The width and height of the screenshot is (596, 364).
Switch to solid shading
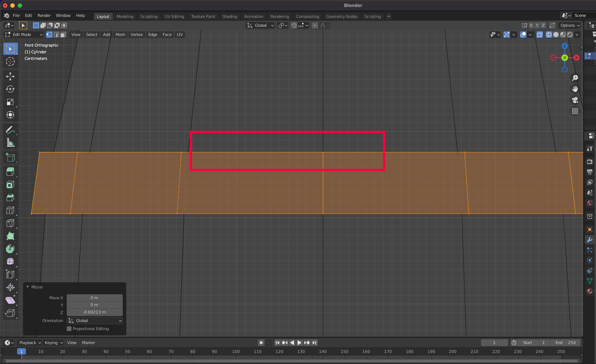tap(556, 35)
